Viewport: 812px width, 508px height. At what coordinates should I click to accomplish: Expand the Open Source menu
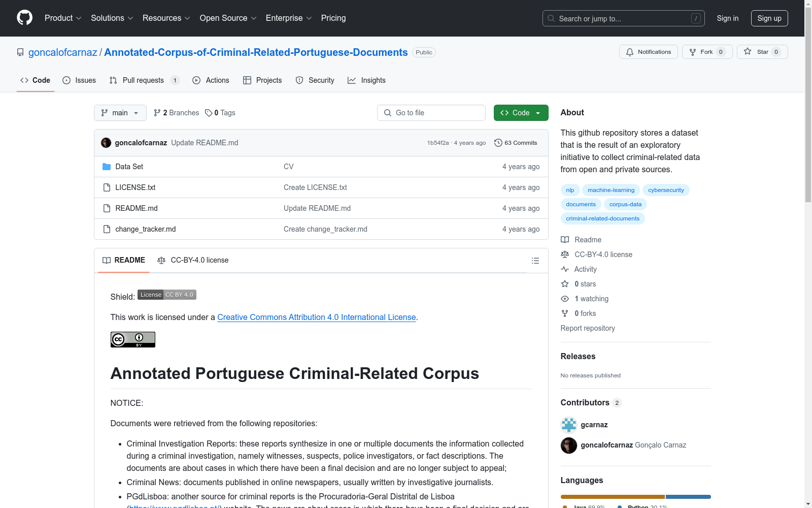[x=228, y=18]
